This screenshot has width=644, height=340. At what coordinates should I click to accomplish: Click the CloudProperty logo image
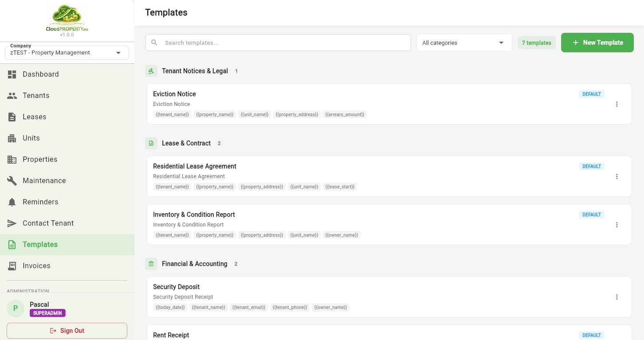pos(67,18)
